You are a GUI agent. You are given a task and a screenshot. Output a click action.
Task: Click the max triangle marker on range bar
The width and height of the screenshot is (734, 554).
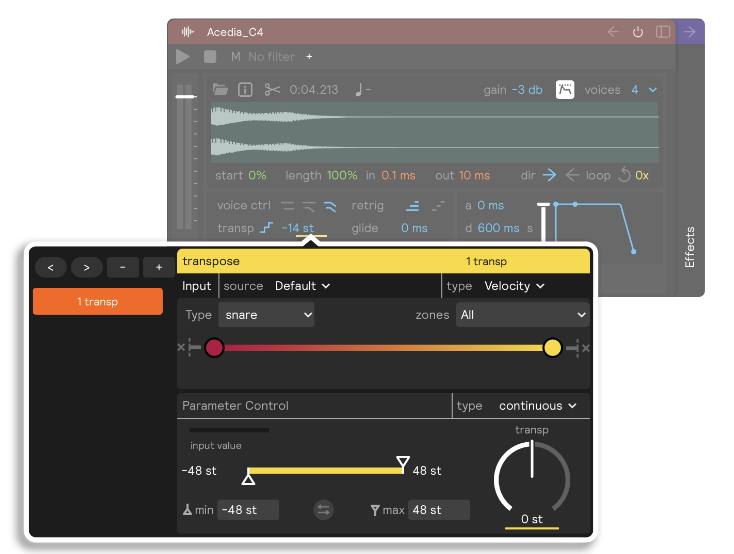(x=403, y=462)
